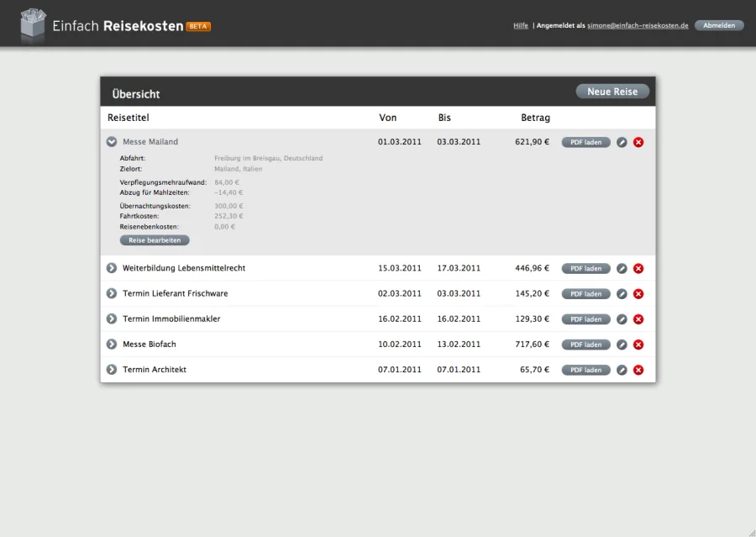This screenshot has height=537, width=756.
Task: Create a trip with Neue Reise
Action: [x=612, y=92]
